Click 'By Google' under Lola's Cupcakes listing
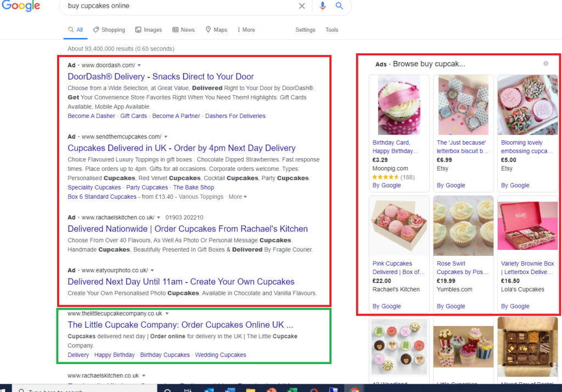The image size is (562, 392). (x=515, y=306)
